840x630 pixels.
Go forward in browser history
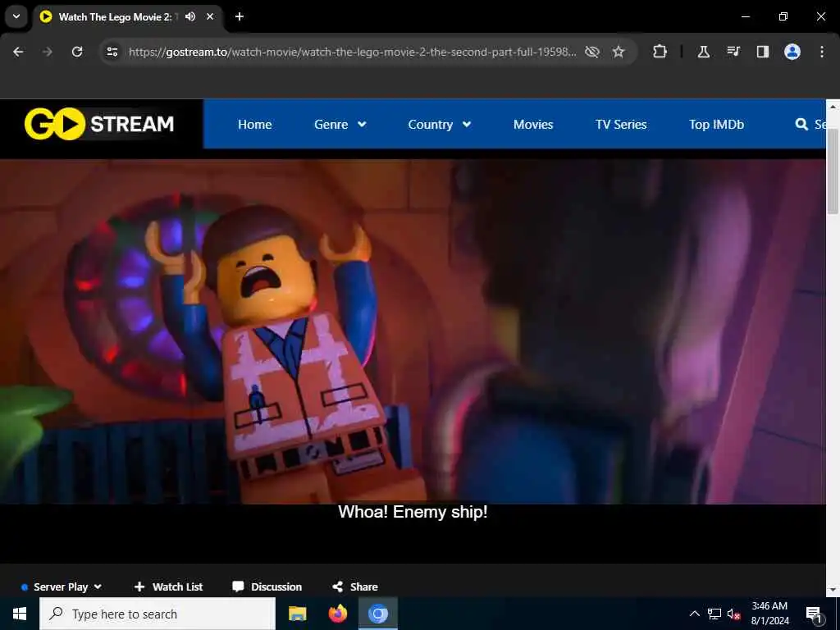point(48,52)
